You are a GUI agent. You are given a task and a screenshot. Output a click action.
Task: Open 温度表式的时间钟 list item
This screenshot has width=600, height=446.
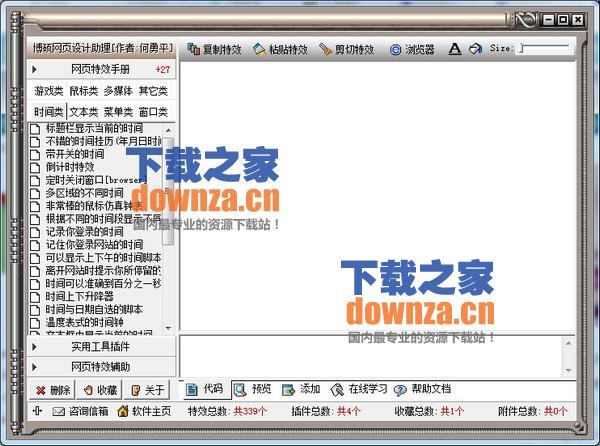click(85, 322)
